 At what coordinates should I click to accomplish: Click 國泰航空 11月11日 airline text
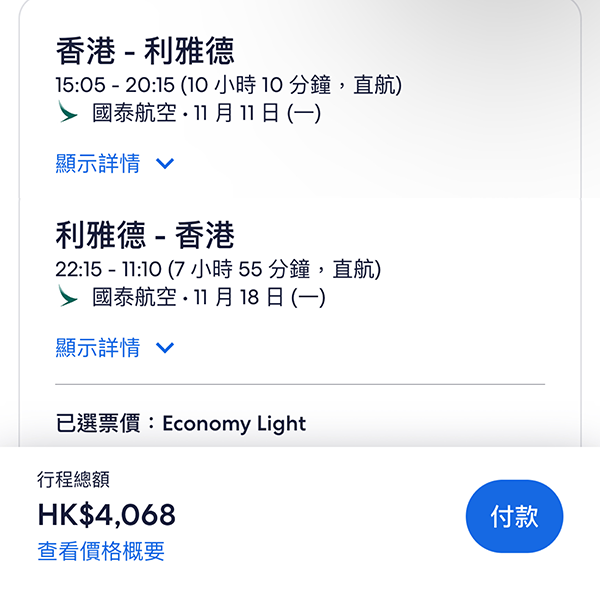[x=206, y=114]
